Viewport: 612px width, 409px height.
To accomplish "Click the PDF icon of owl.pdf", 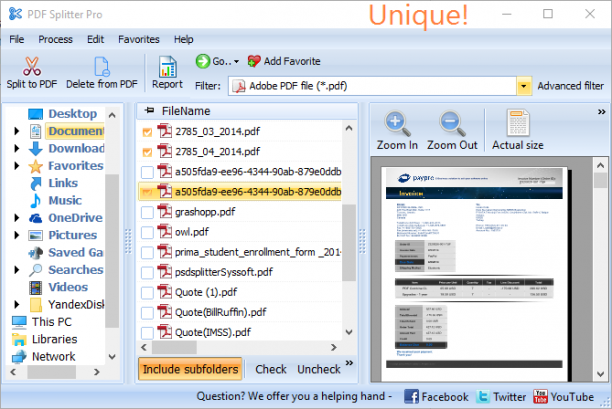I will point(164,232).
